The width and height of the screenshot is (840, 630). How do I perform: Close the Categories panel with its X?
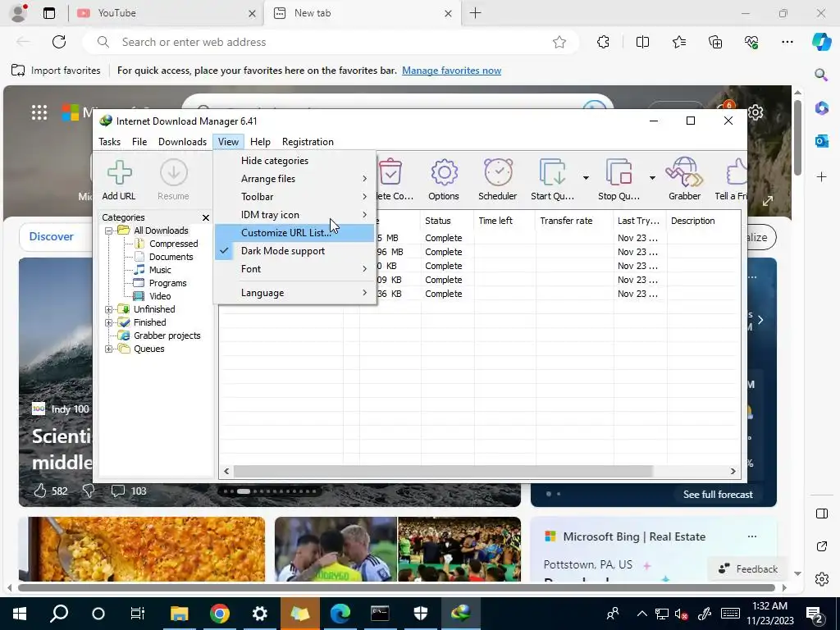pos(206,217)
